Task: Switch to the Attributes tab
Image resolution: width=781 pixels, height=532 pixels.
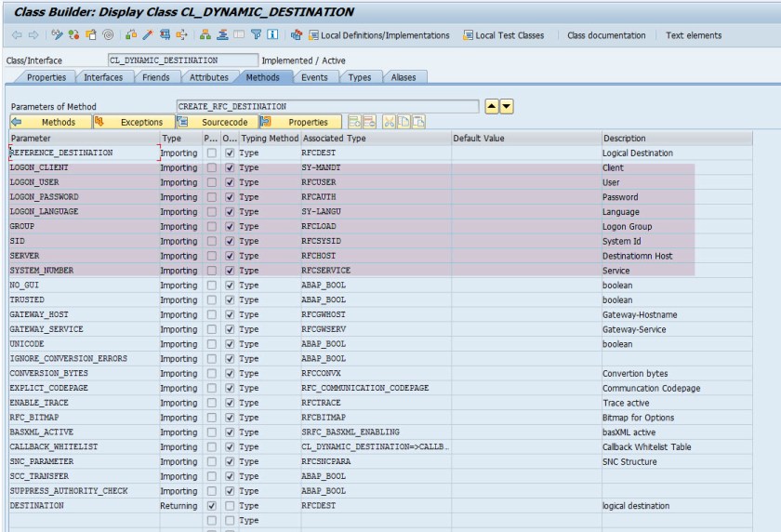Action: click(x=208, y=77)
